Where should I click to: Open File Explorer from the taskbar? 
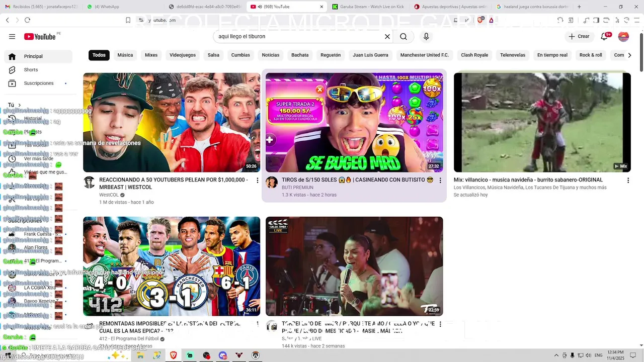pyautogui.click(x=140, y=355)
